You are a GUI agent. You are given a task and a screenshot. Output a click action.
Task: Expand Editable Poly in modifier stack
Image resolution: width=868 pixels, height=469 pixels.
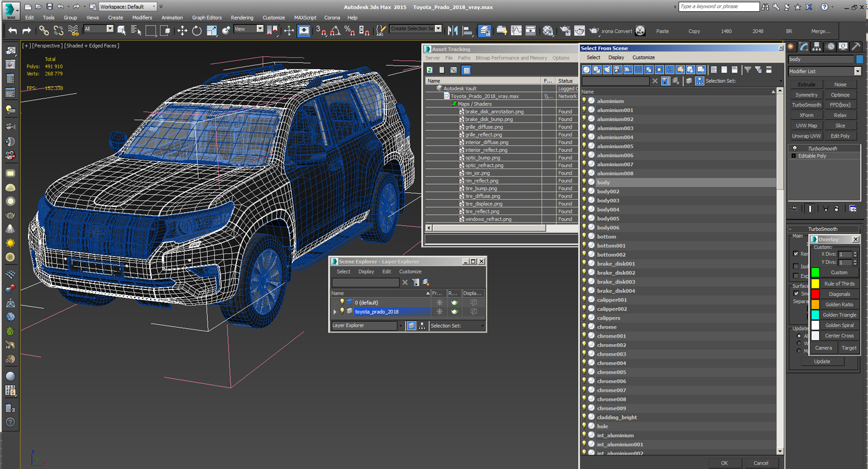794,156
